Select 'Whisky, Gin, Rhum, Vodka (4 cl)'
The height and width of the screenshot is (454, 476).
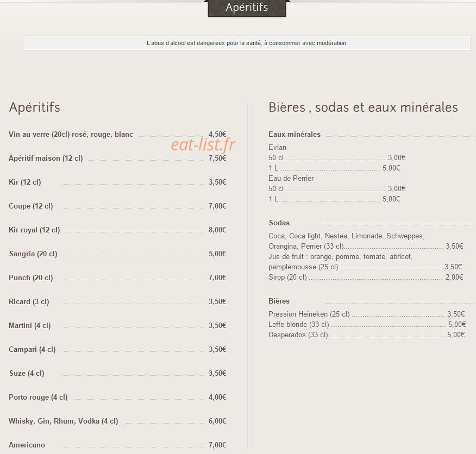click(64, 421)
